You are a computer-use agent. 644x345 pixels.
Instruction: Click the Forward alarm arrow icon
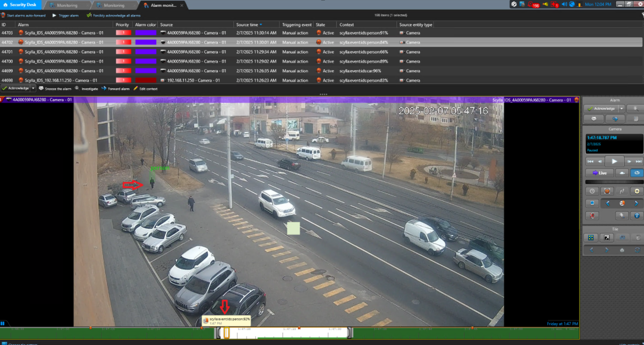(x=104, y=89)
